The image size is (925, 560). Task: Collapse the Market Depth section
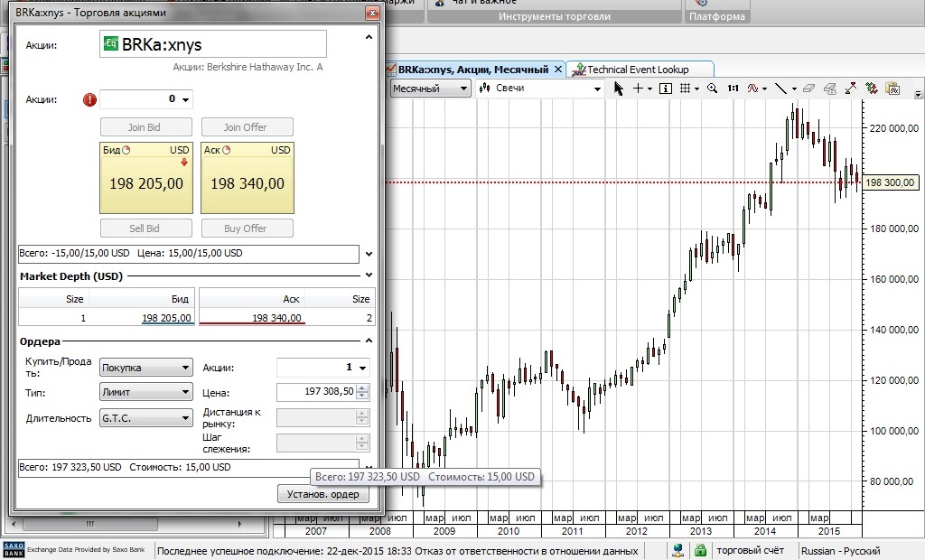pyautogui.click(x=369, y=275)
